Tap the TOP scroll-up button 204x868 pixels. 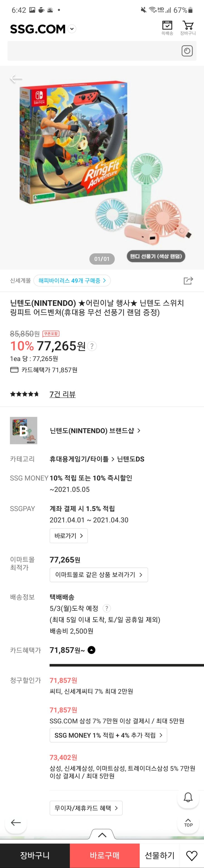188,822
